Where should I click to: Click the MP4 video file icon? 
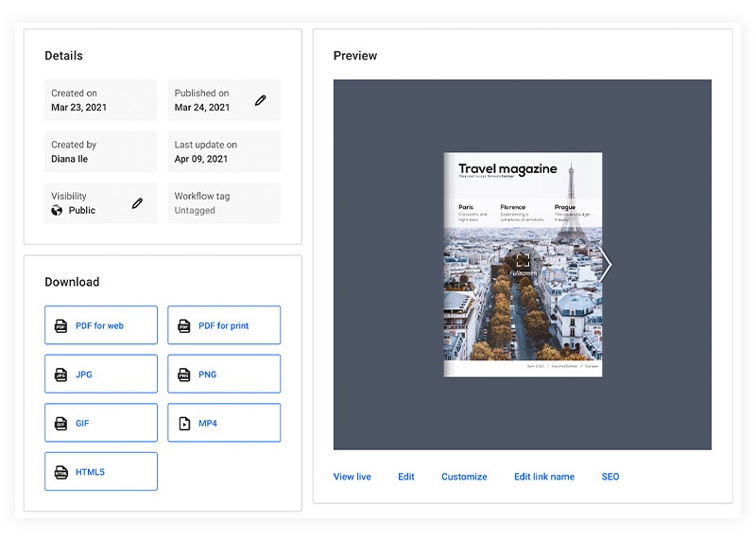pyautogui.click(x=184, y=424)
